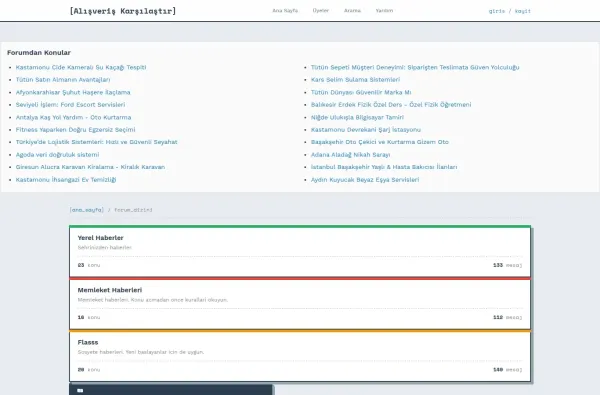Open topic Tütün Sepeti Müşteri Deneyimi

click(415, 67)
